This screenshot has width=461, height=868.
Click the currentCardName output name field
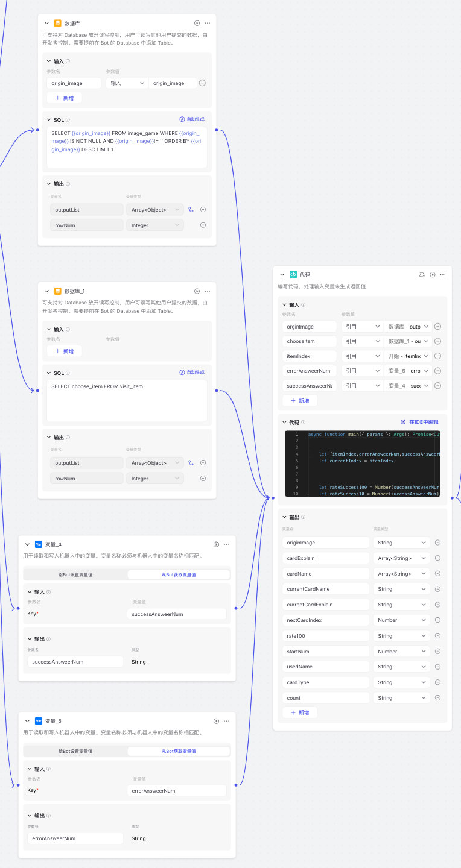point(326,589)
